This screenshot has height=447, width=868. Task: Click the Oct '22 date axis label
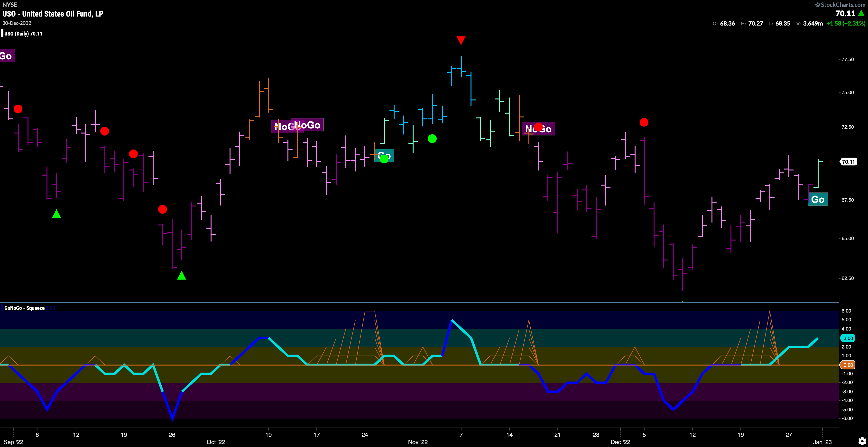point(216,442)
